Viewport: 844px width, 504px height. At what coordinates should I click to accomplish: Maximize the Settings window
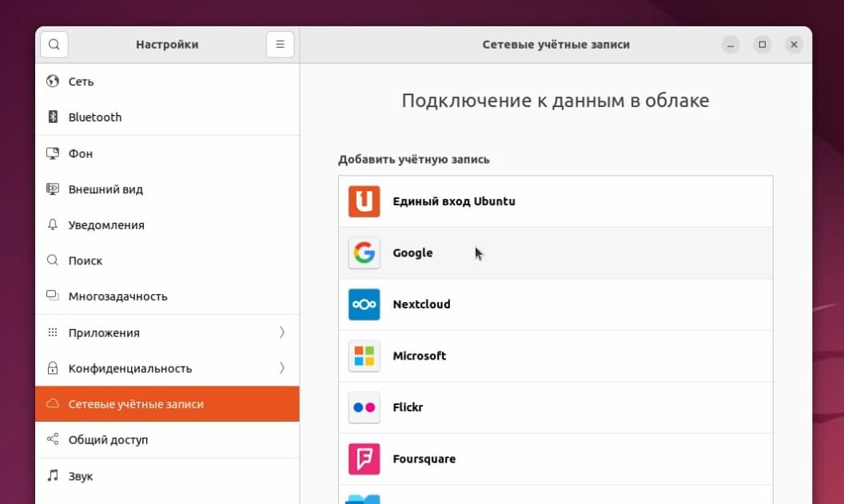pos(762,45)
